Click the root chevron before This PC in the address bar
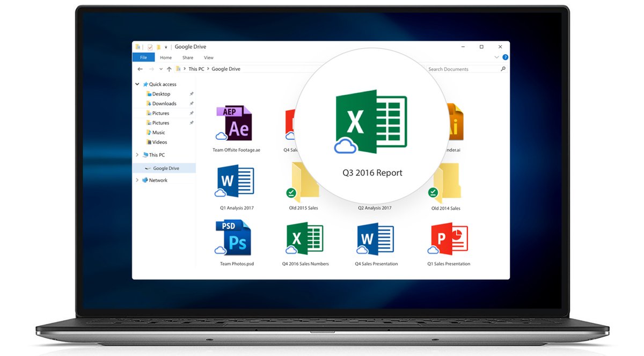Viewport: 644px width, 356px height. tap(186, 69)
